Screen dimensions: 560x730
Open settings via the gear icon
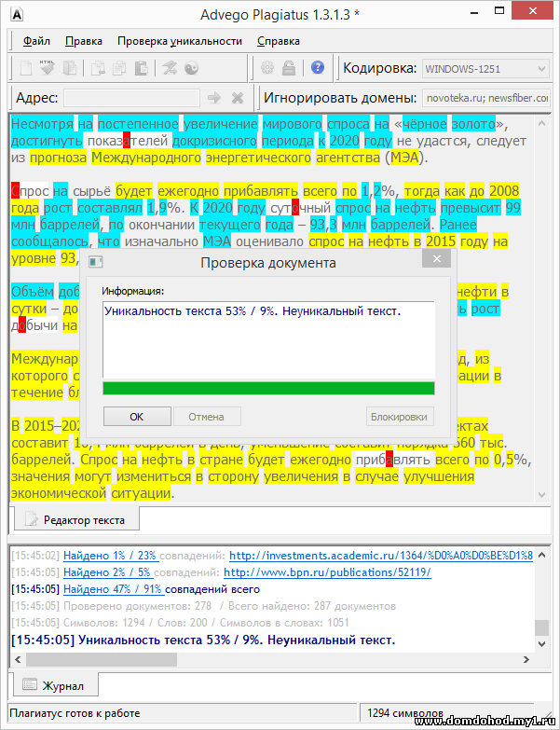(267, 68)
